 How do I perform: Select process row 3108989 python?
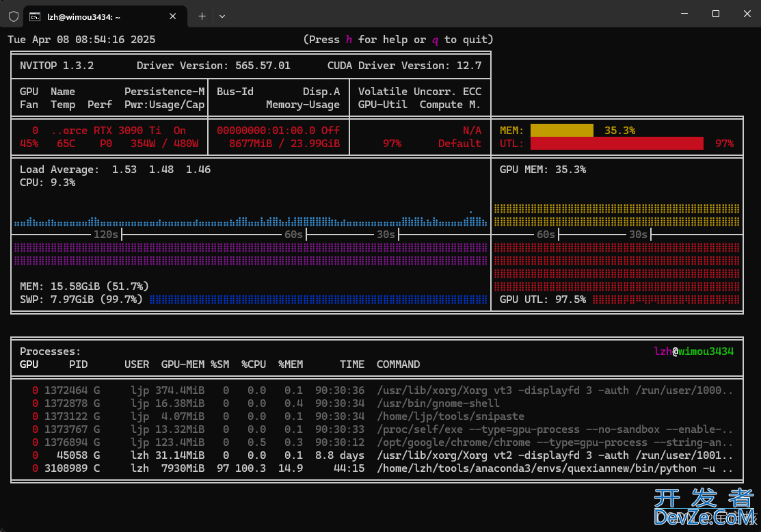pos(377,469)
